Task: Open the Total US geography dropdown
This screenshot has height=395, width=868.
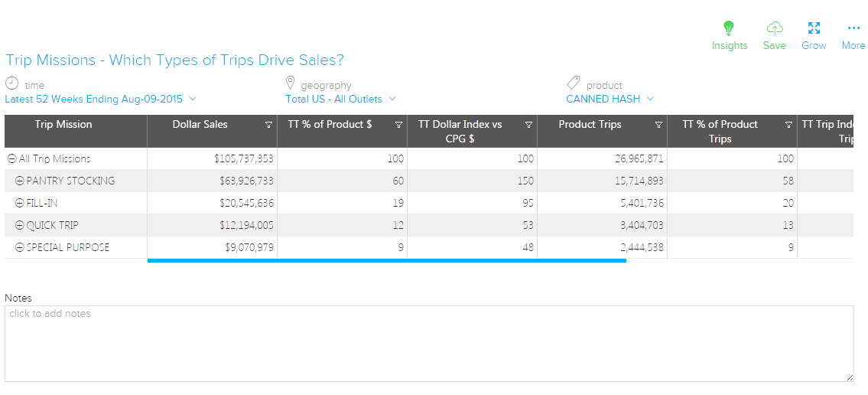Action: coord(340,99)
